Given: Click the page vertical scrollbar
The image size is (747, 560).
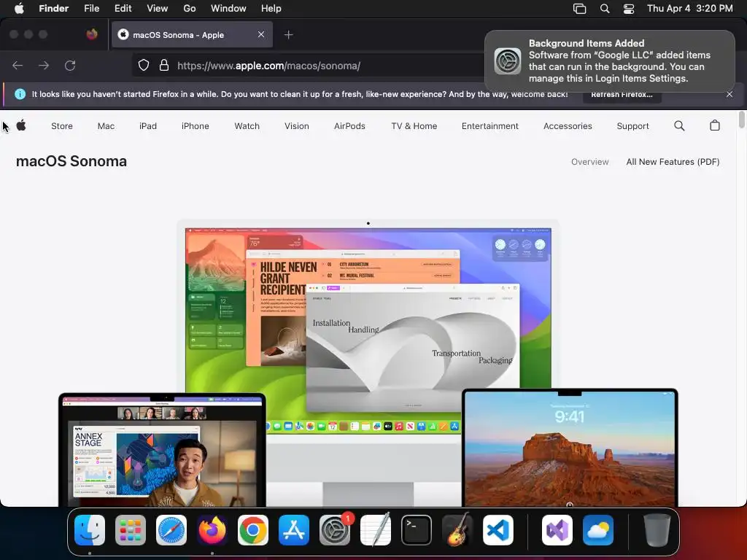Looking at the screenshot, I should coord(741,120).
